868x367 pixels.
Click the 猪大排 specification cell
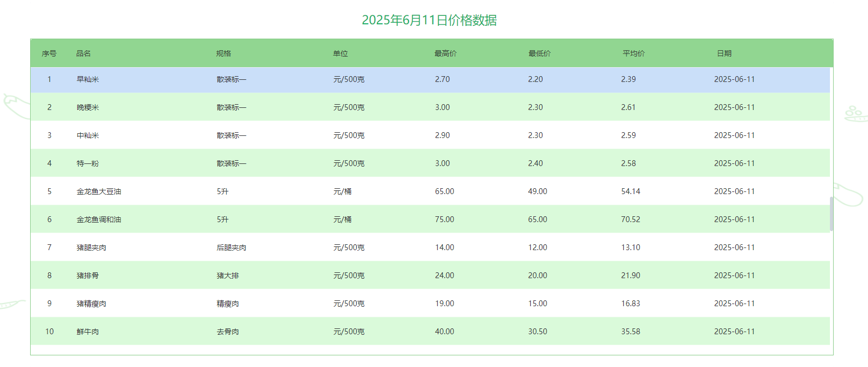[x=228, y=276]
